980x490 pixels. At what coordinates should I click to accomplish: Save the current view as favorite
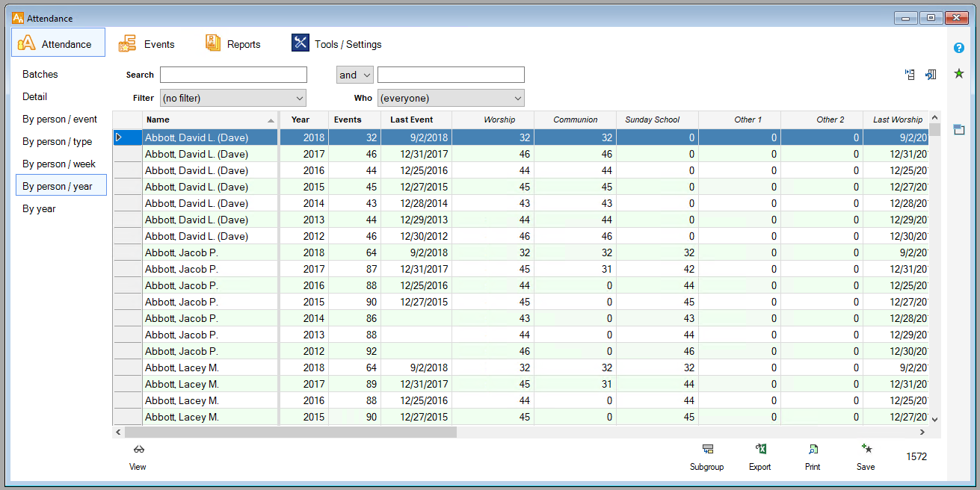pos(866,450)
